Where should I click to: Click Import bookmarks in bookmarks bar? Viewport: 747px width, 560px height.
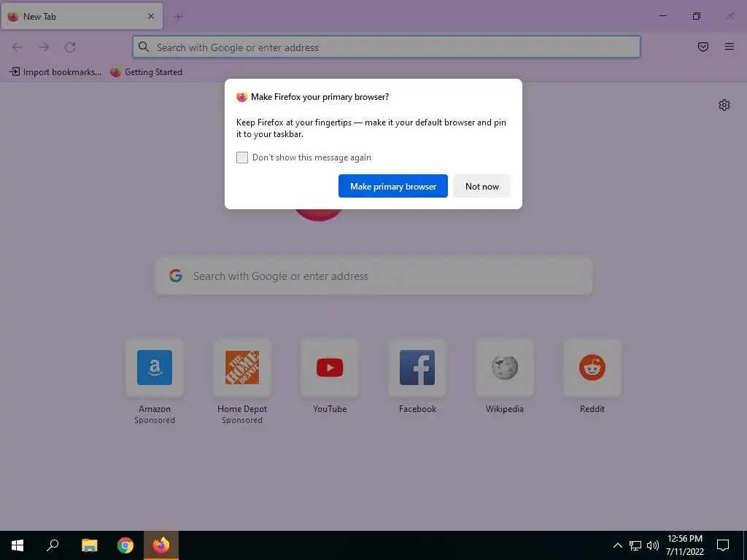pos(55,72)
